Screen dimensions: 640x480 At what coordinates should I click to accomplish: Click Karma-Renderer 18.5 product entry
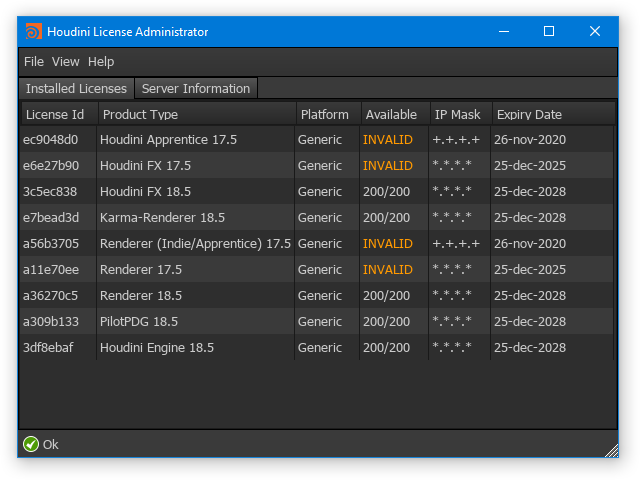point(162,218)
